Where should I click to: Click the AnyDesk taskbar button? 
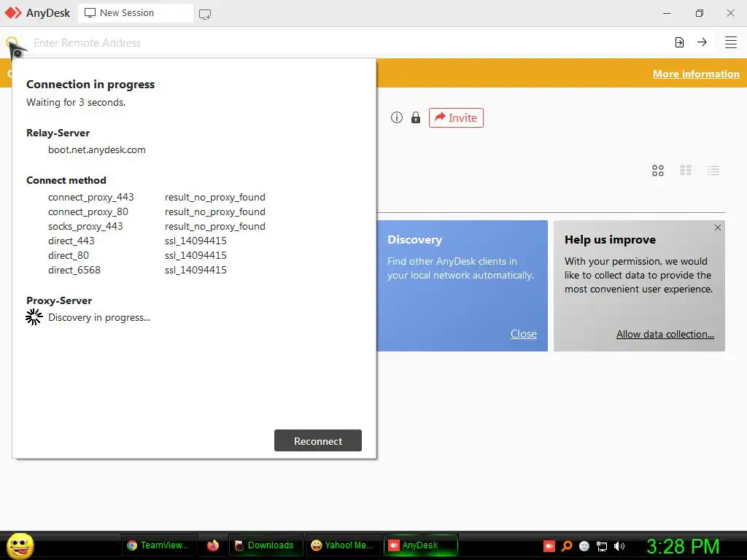[419, 545]
